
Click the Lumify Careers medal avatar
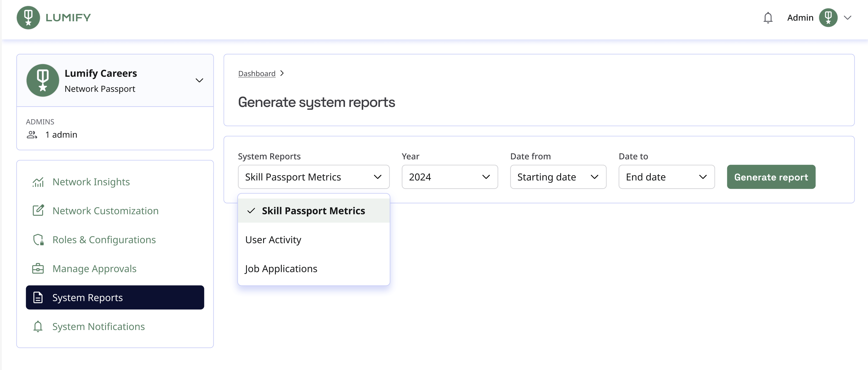[x=43, y=80]
